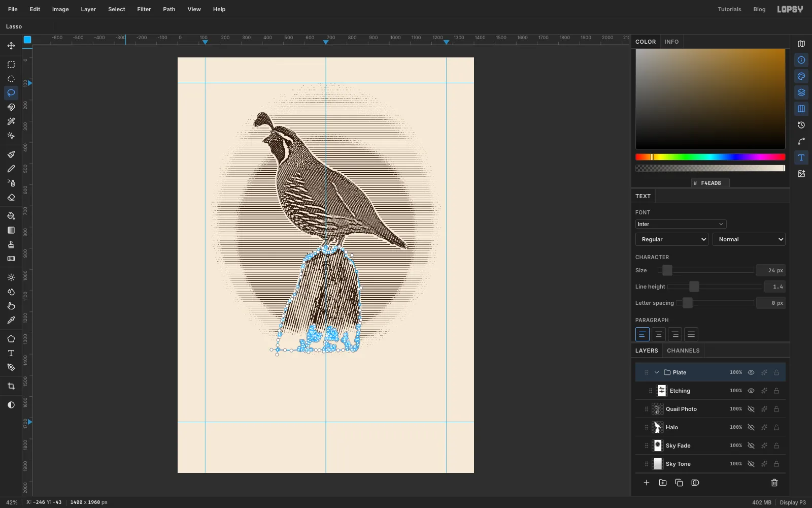
Task: Open the Blog link
Action: coord(759,9)
